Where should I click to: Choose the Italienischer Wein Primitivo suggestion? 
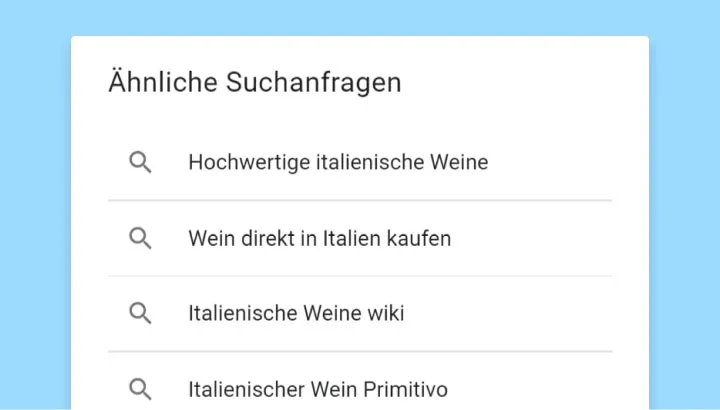(x=317, y=389)
